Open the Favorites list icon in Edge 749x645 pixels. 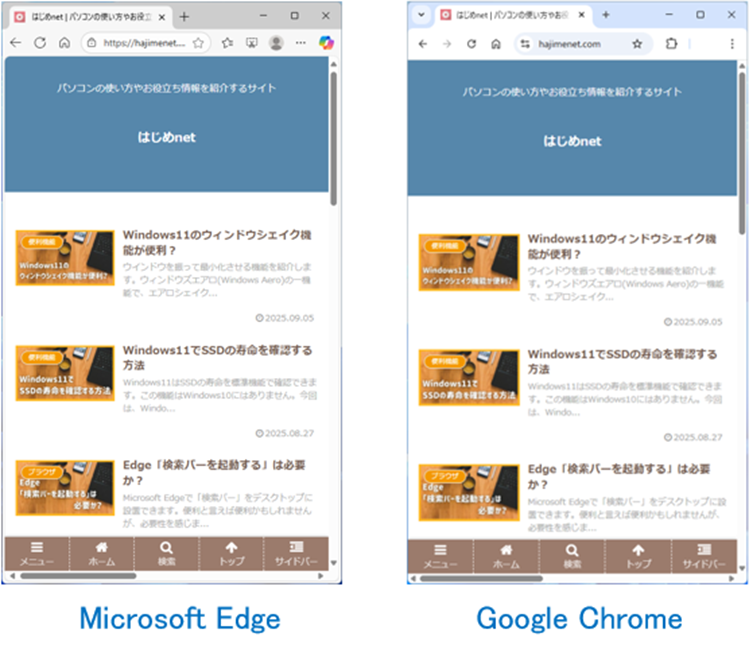coord(227,43)
